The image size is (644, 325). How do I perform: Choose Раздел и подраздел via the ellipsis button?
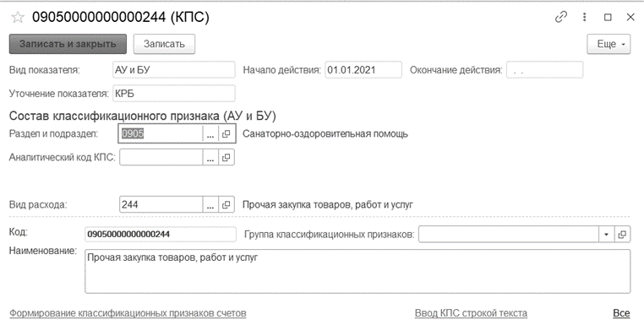coord(210,133)
